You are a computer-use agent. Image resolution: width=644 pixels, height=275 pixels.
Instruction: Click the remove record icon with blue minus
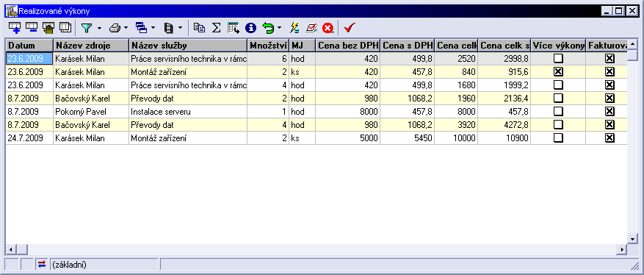32,28
